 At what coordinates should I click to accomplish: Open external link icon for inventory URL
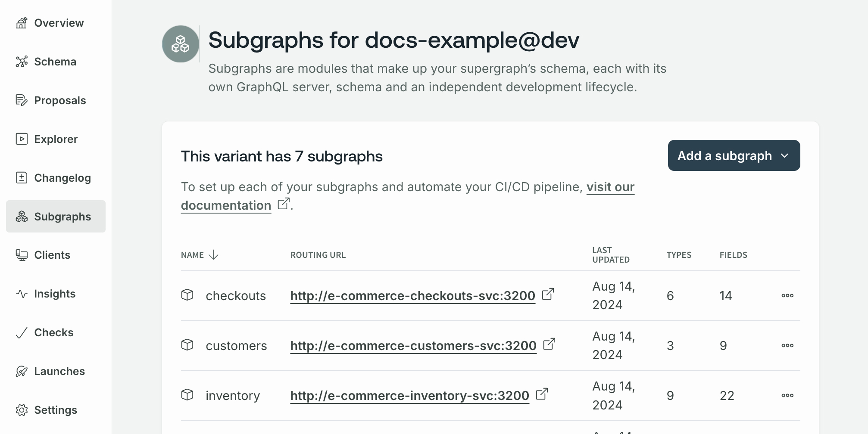tap(542, 394)
